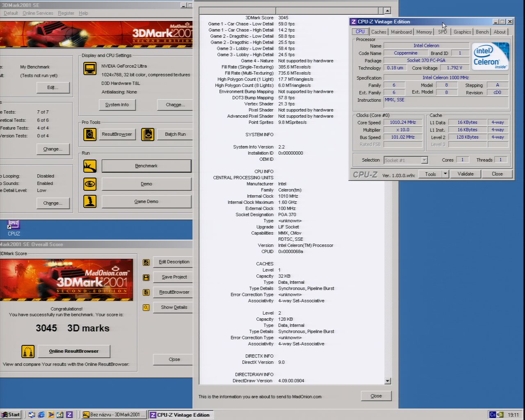The height and width of the screenshot is (420, 525).
Task: Click the Cs keyboard language tray icon
Action: tap(493, 415)
